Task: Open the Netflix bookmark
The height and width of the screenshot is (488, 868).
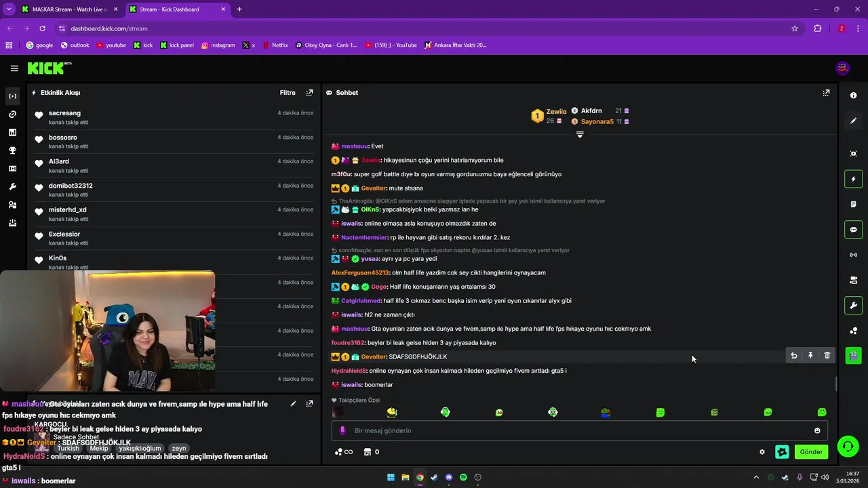Action: (275, 45)
